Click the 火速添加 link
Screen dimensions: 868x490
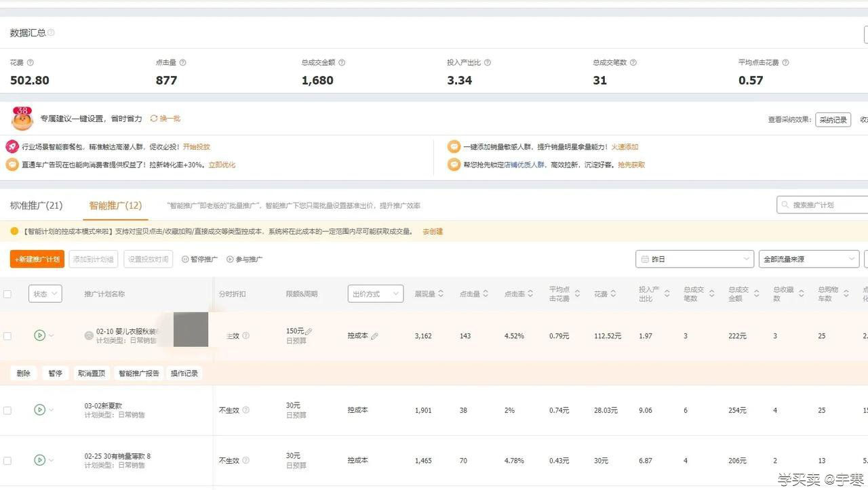625,146
